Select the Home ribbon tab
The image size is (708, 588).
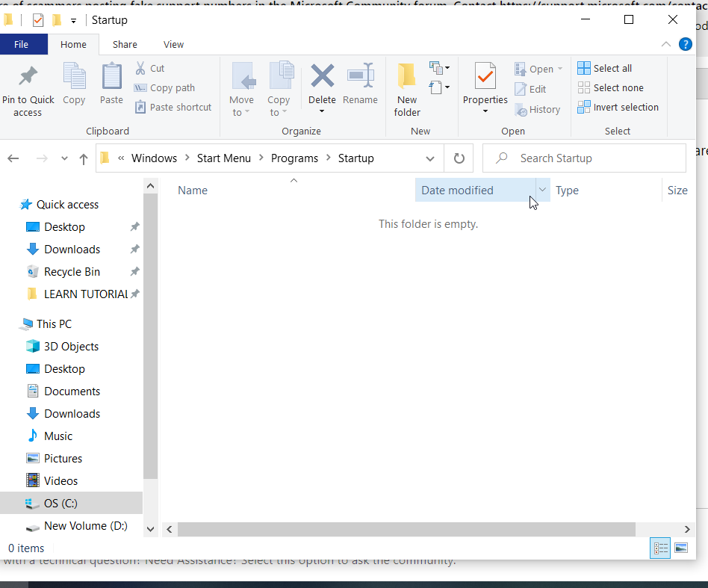click(x=73, y=44)
